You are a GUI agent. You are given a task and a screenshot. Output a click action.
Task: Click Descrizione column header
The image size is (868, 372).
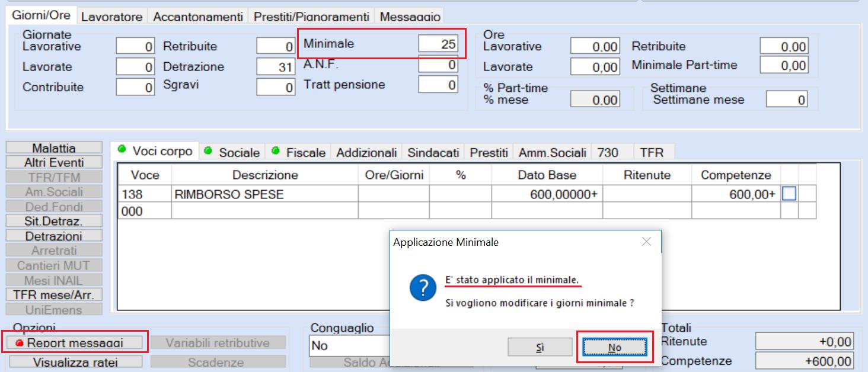click(265, 175)
